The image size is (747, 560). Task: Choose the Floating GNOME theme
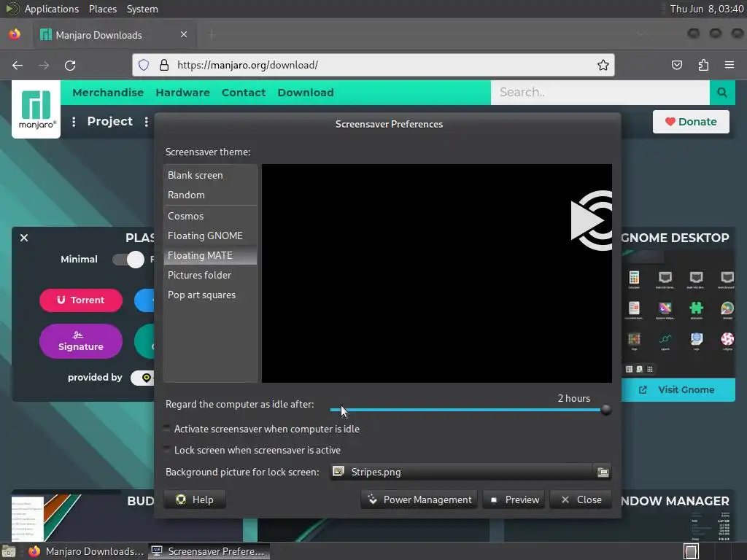pyautogui.click(x=210, y=236)
